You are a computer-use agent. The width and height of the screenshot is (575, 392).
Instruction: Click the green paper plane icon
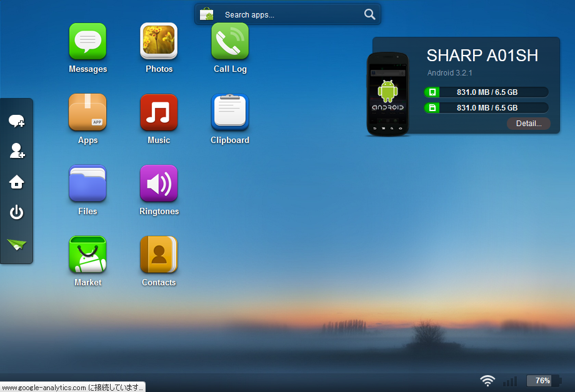(16, 244)
